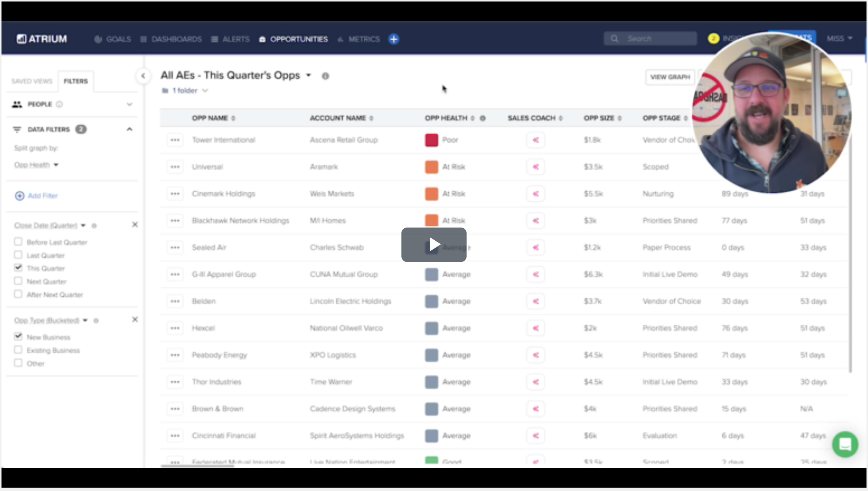
Task: Open row menu for Tower International
Action: click(x=175, y=140)
